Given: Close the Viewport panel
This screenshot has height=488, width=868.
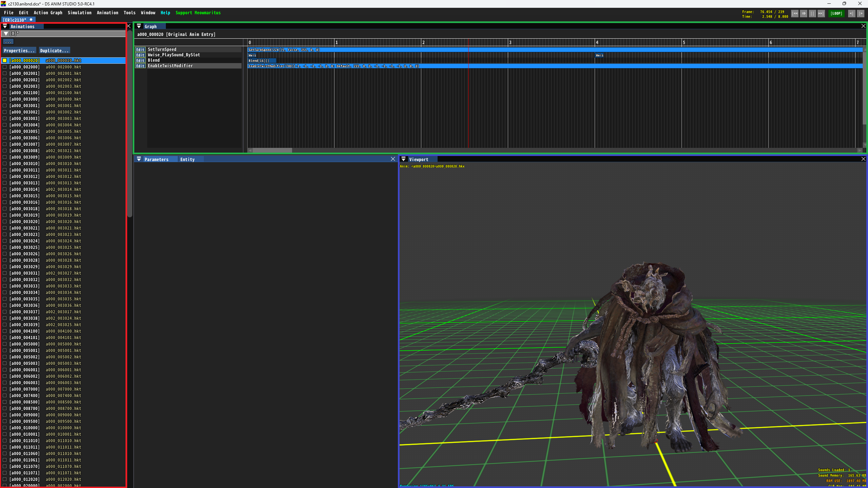Looking at the screenshot, I should tap(863, 159).
